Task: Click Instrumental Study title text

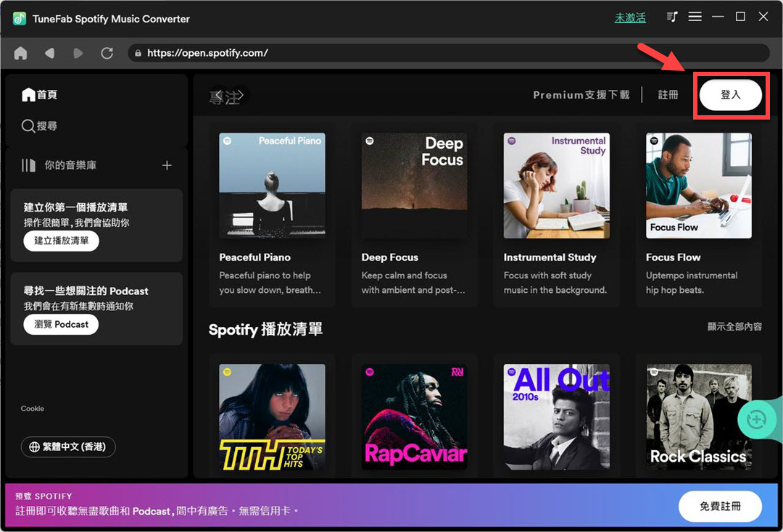Action: pyautogui.click(x=550, y=257)
